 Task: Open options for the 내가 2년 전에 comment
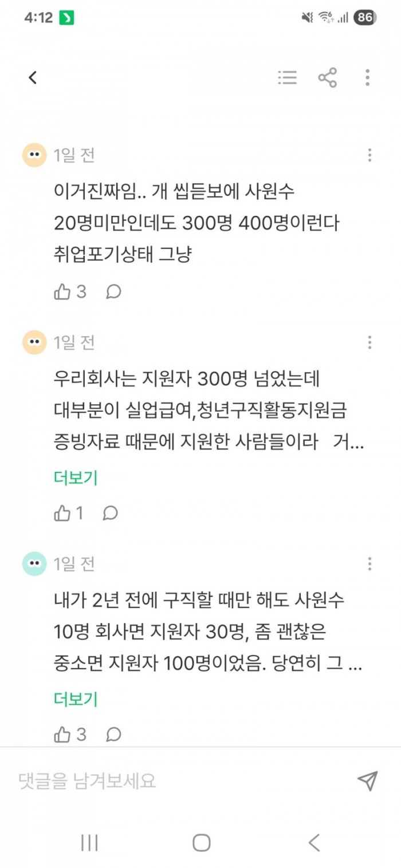[x=369, y=564]
